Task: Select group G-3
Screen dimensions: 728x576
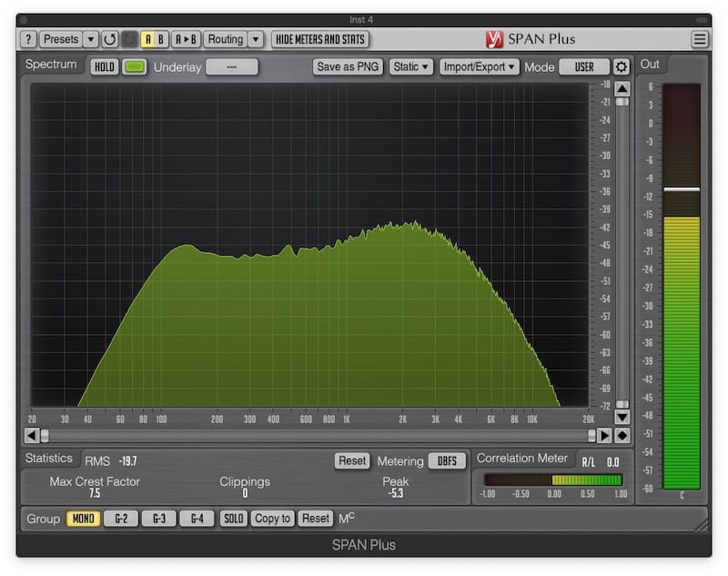Action: [x=159, y=519]
